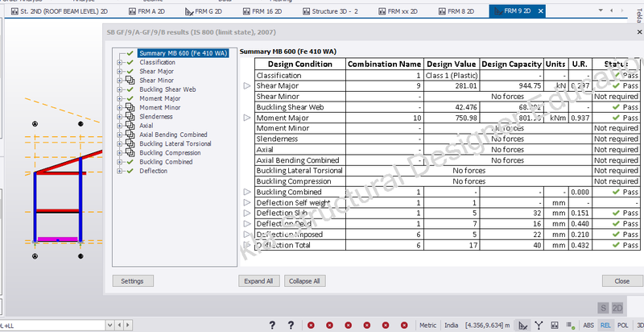Click the Y-shaped branch icon in status bar
The width and height of the screenshot is (644, 332).
539,325
